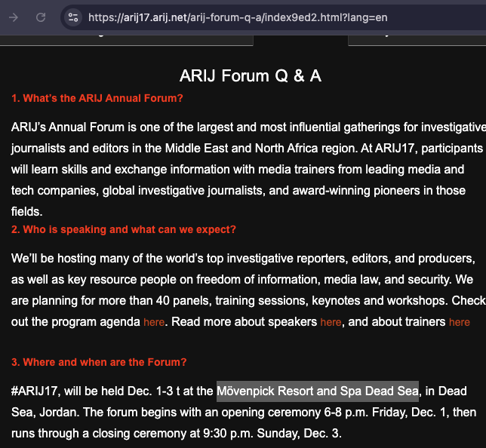
Task: Click the highlighted Mövenpick Resort and Spa text
Action: point(317,391)
